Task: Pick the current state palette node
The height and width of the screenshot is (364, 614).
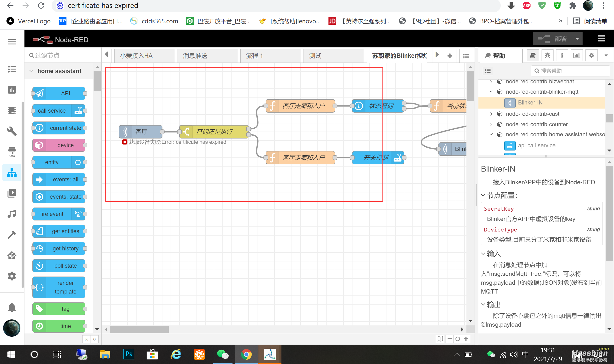Action: pyautogui.click(x=59, y=128)
